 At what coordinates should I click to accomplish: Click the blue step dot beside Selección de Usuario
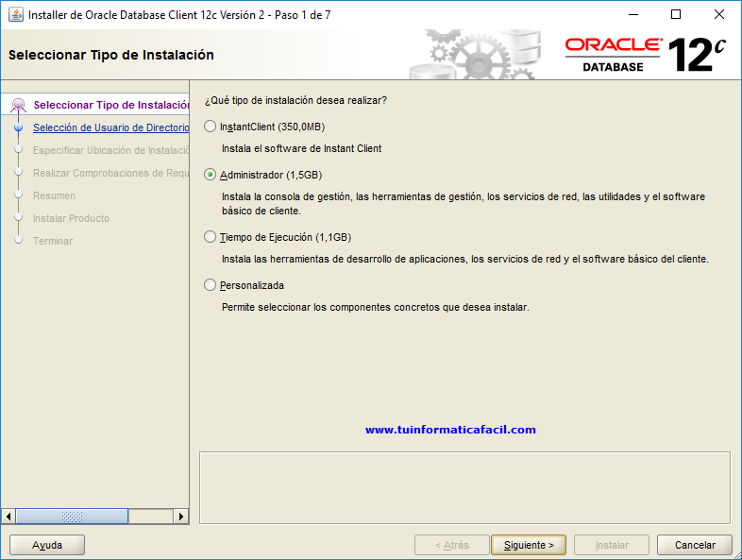tap(19, 127)
